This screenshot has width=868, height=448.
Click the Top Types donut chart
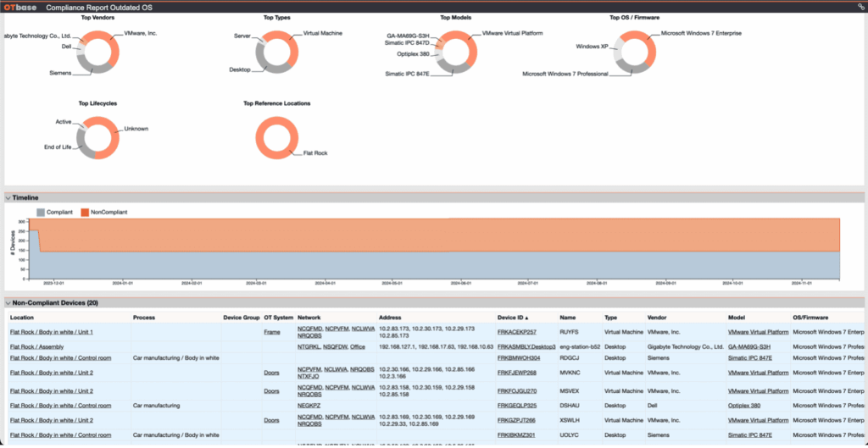[x=274, y=52]
